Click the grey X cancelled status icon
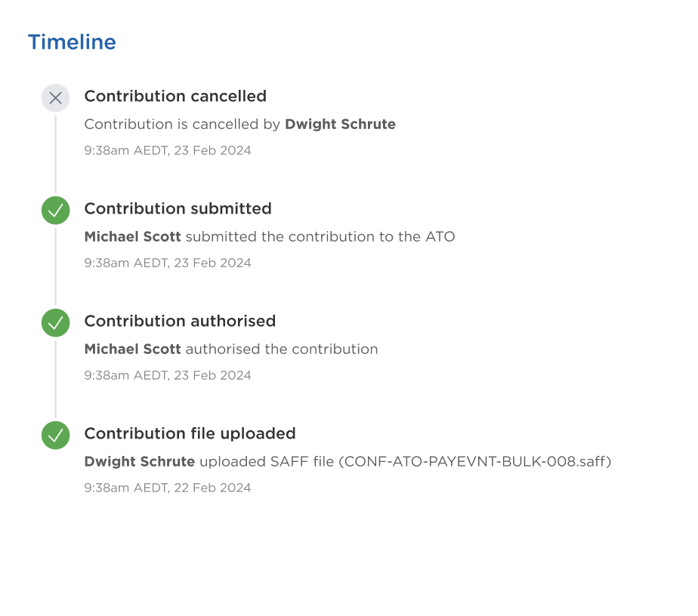Image resolution: width=698 pixels, height=616 pixels. coord(55,98)
